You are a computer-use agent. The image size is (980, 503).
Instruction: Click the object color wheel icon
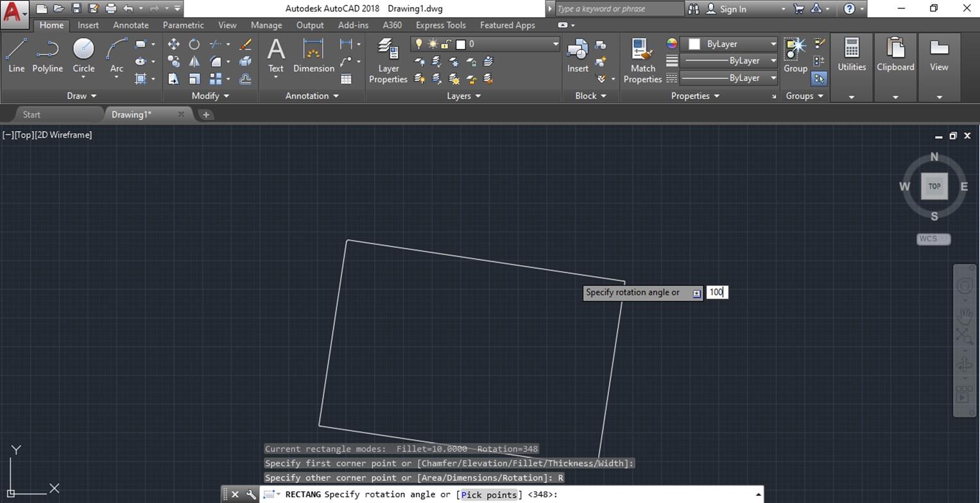tap(671, 44)
